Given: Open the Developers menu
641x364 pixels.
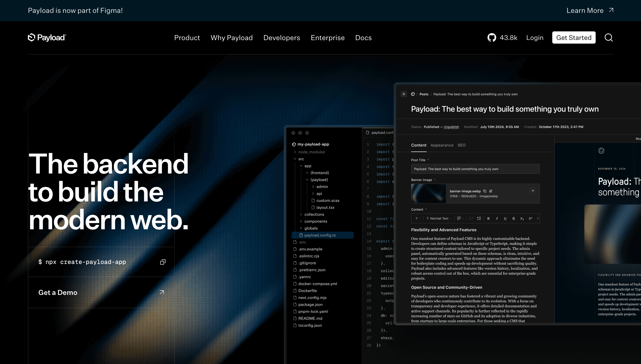Looking at the screenshot, I should click(x=282, y=37).
